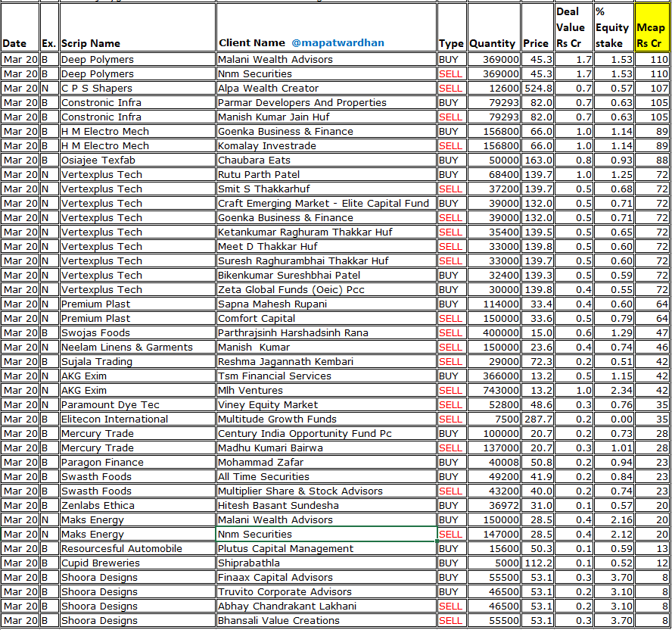Click the price cell '287.7'

537,419
